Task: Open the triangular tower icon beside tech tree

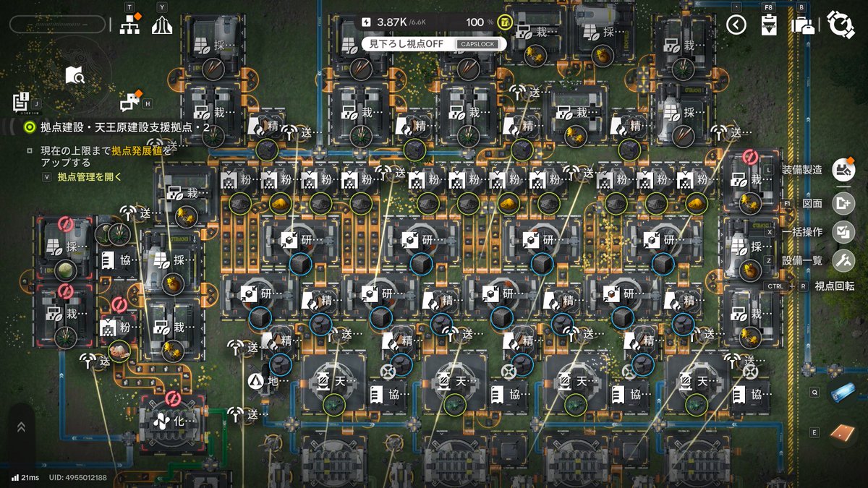Action: [x=162, y=25]
